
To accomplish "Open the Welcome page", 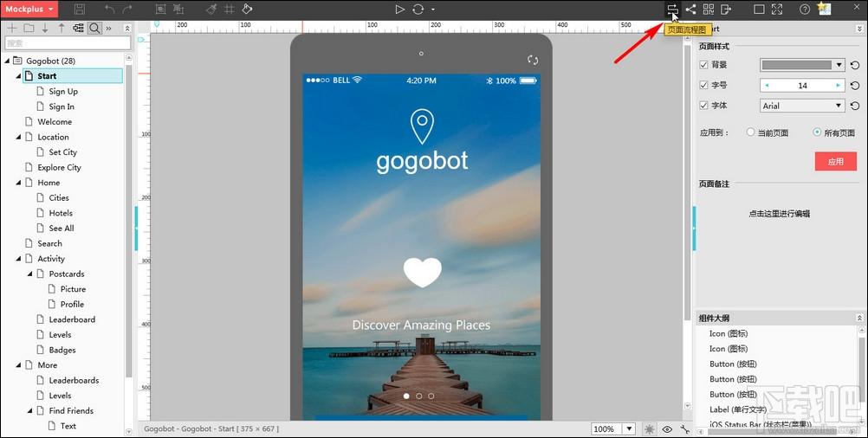I will tap(55, 122).
